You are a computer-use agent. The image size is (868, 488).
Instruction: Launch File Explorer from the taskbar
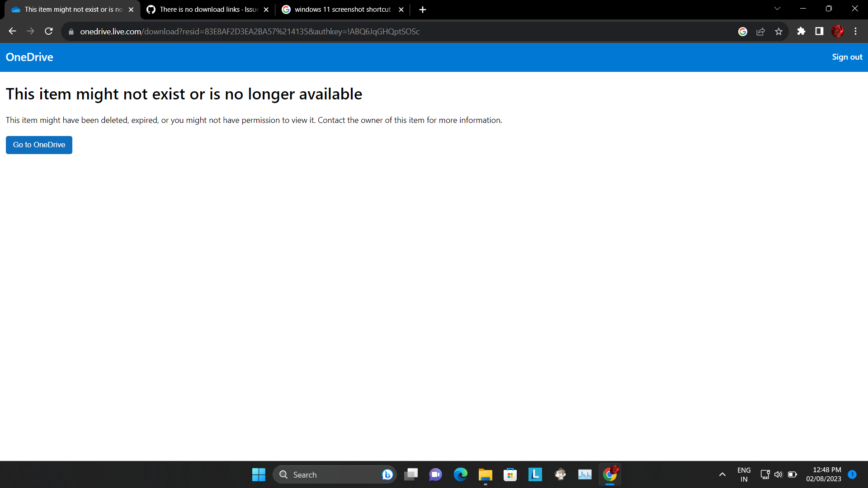485,474
